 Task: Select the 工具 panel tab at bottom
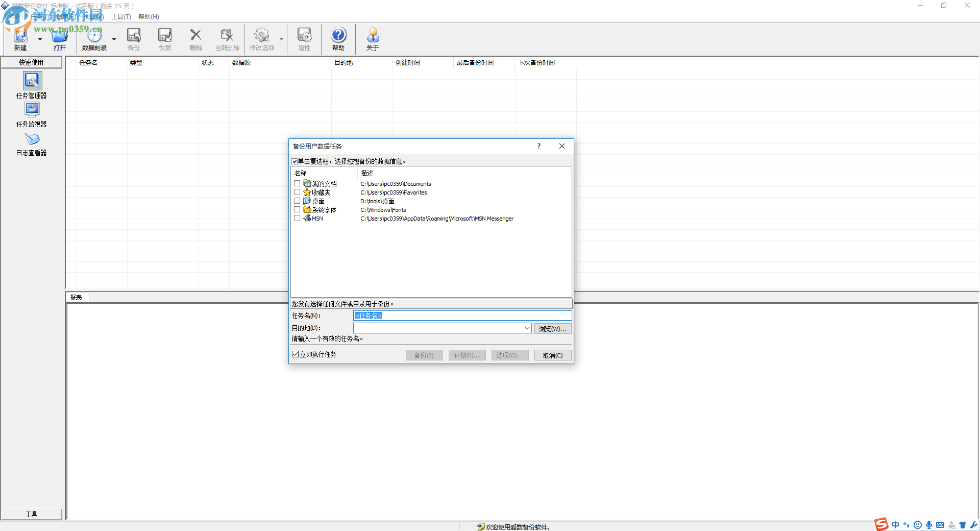click(x=32, y=514)
